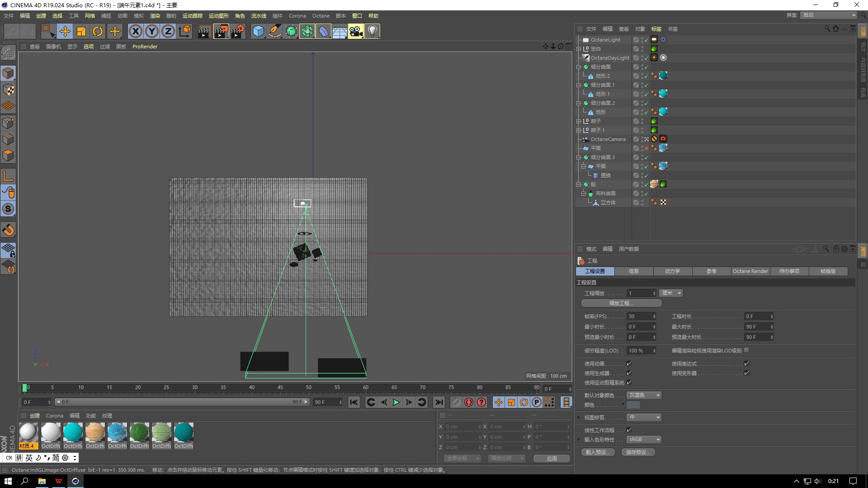Click the 保存预设 button
The image size is (868, 488).
point(638,452)
